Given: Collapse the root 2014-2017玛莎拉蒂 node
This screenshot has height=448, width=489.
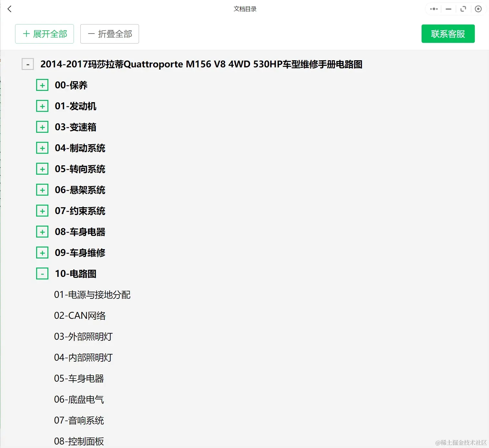Looking at the screenshot, I should [x=28, y=64].
